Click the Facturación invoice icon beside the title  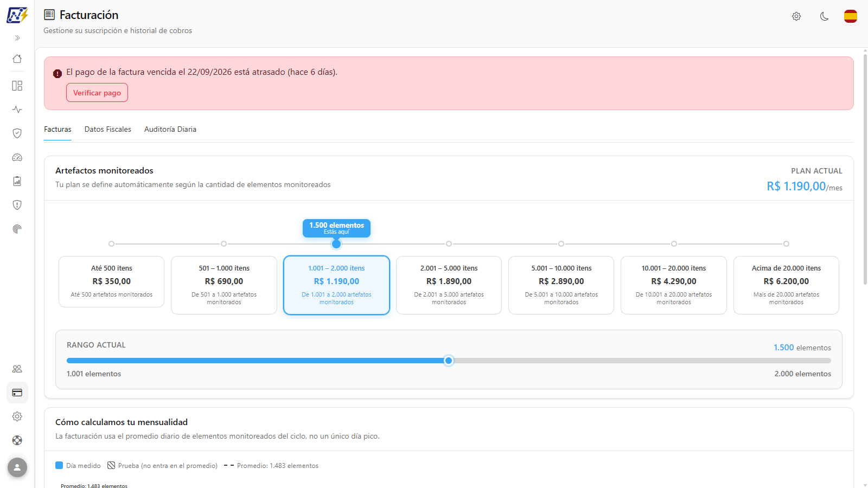[x=49, y=15]
